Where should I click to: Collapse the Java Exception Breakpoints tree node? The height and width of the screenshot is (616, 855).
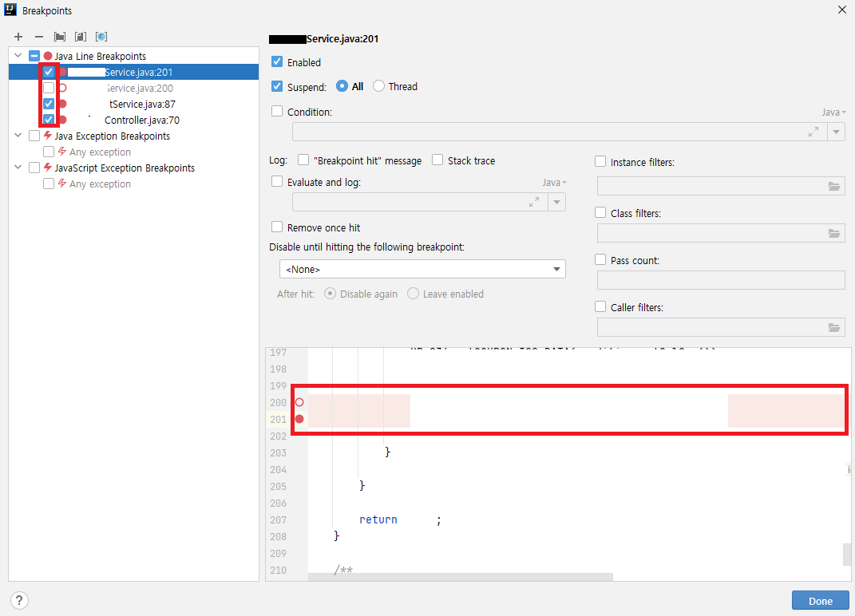coord(18,135)
